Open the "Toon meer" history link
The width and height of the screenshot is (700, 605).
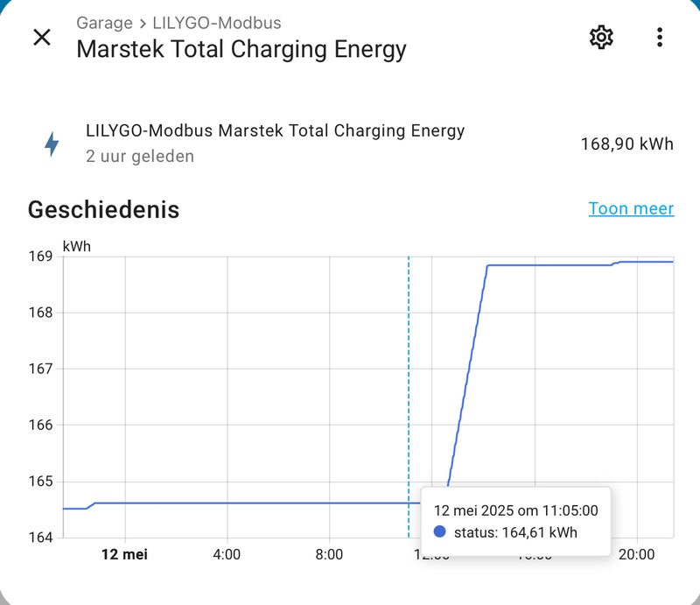631,208
